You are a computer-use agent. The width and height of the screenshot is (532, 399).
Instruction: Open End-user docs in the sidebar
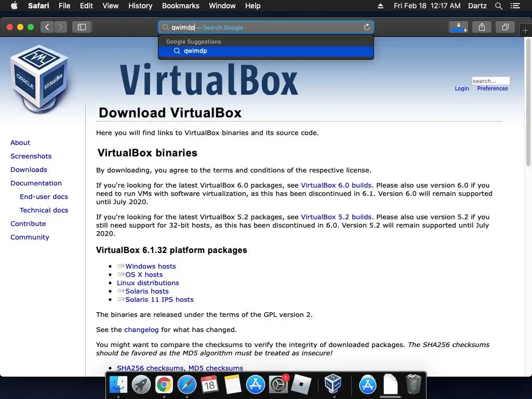tap(44, 197)
